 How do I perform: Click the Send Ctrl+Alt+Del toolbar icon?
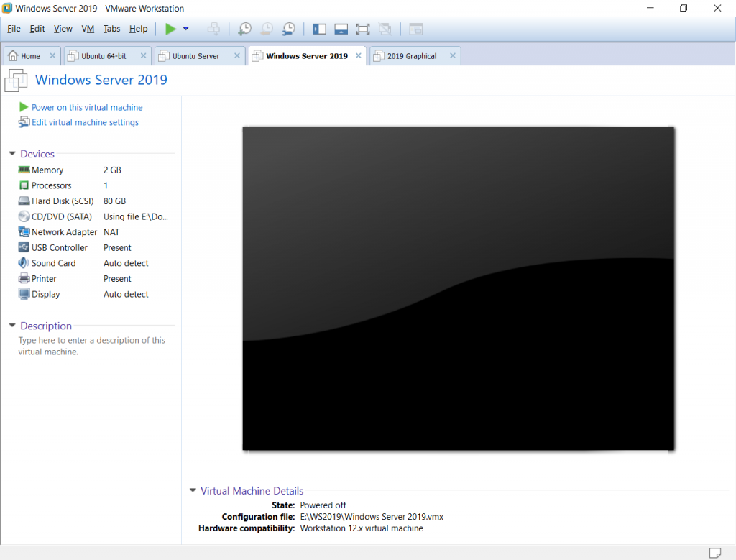[x=213, y=29]
